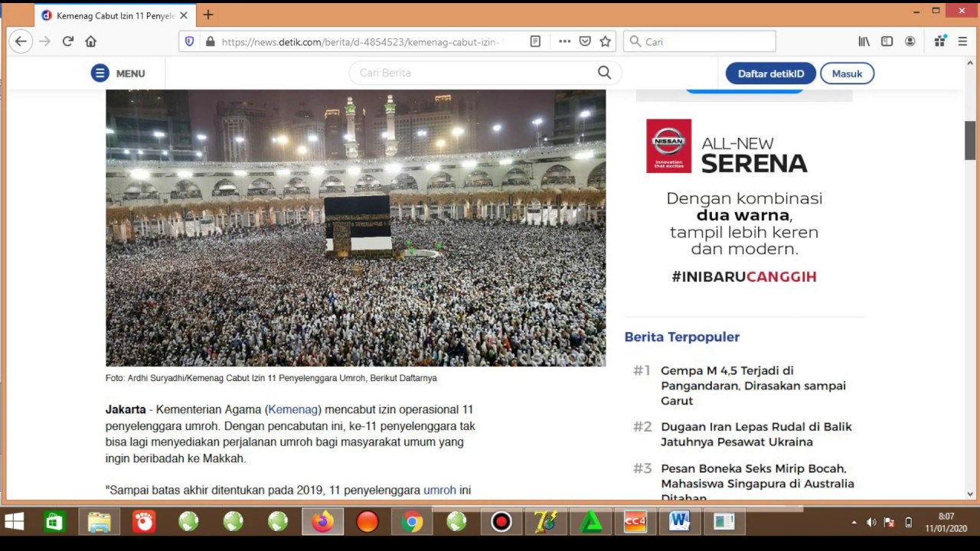This screenshot has height=551, width=980.
Task: Open a new browser tab
Action: point(207,15)
